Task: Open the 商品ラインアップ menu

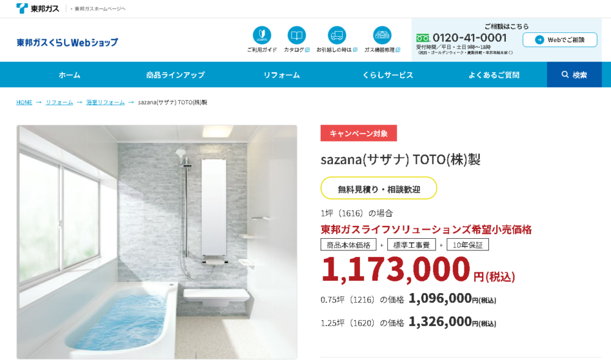Action: tap(175, 75)
